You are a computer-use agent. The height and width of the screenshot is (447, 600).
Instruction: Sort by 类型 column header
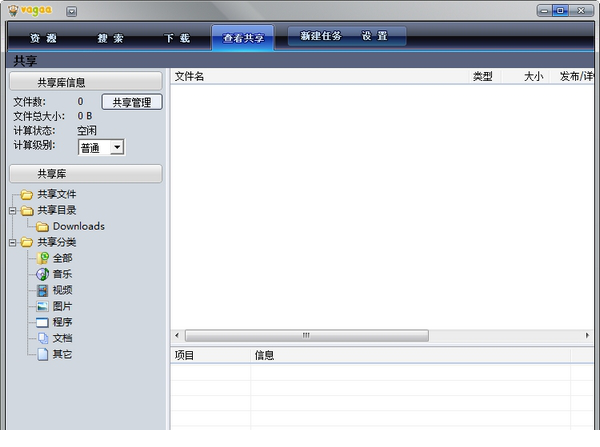[x=484, y=77]
